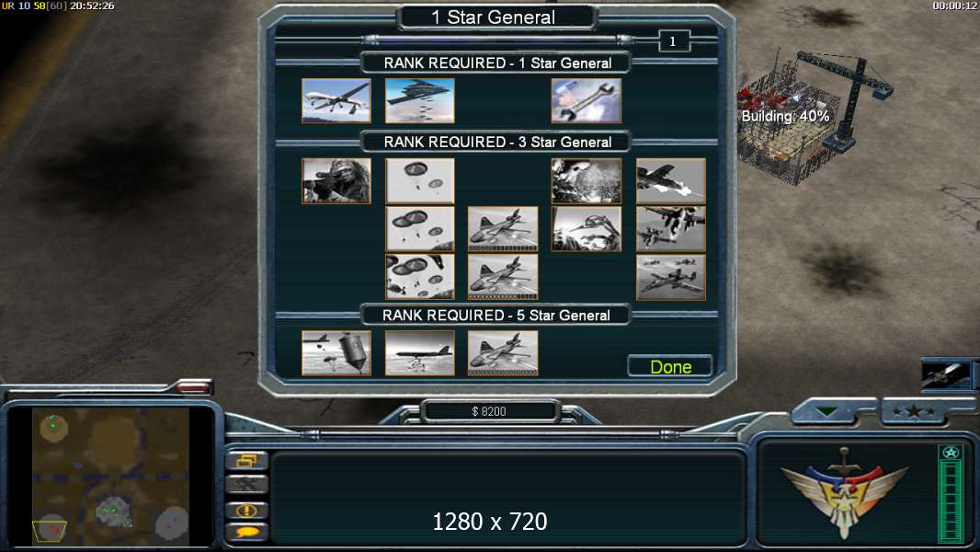Choose the level one A-10 strike icon
The width and height of the screenshot is (980, 552).
point(670,181)
